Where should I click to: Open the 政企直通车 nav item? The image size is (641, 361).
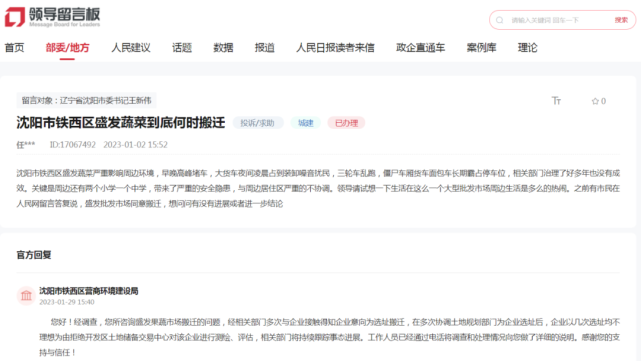(421, 48)
